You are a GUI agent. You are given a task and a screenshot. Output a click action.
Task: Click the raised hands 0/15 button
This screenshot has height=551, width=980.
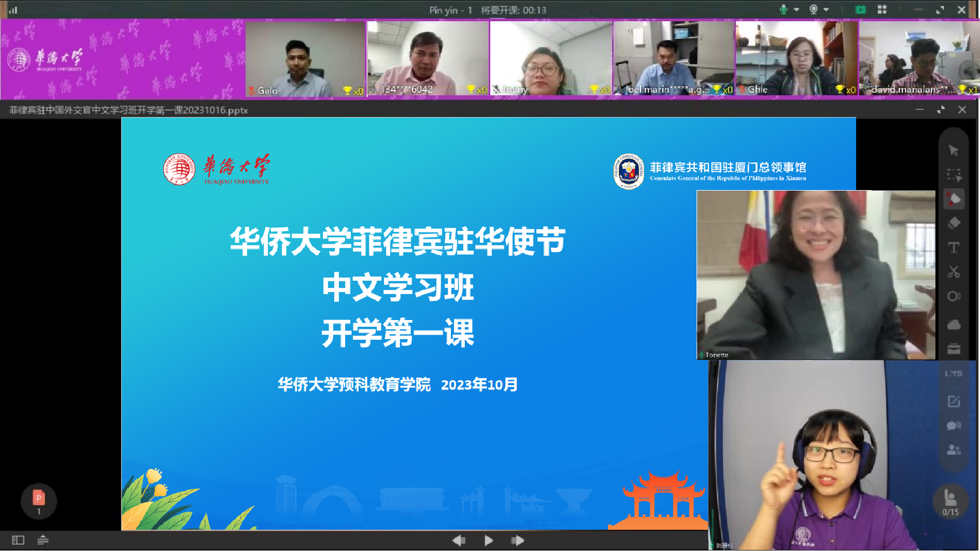coord(950,502)
